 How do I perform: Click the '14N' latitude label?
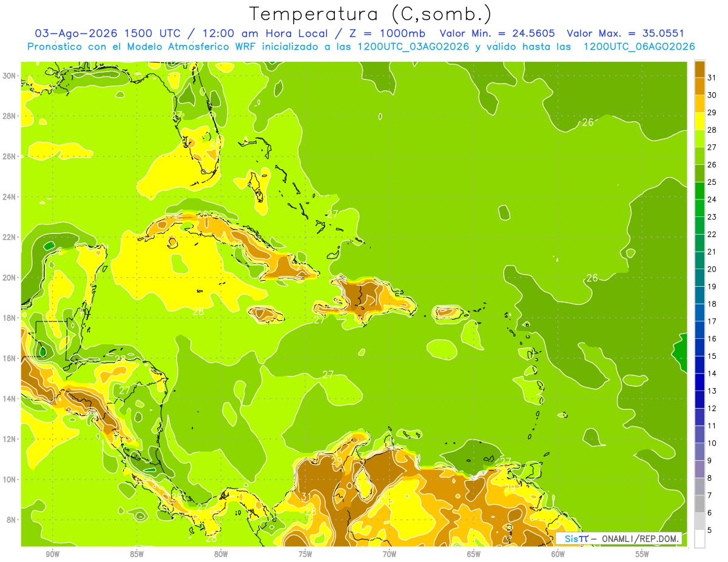point(9,398)
